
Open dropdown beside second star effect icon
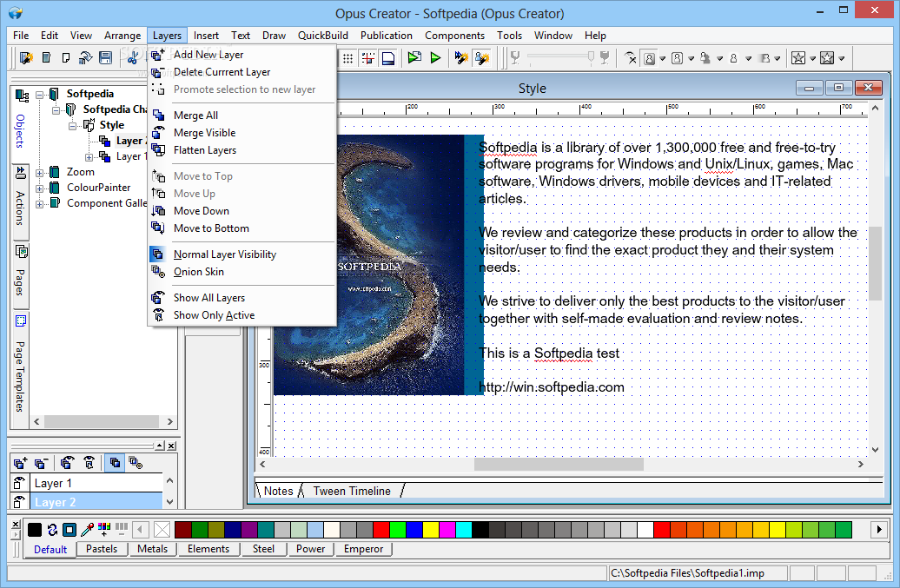tap(842, 58)
